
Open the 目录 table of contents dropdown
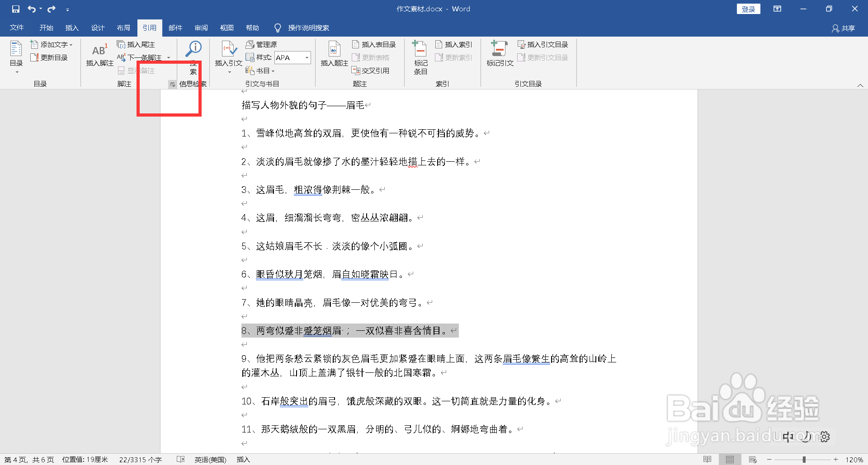tap(16, 57)
